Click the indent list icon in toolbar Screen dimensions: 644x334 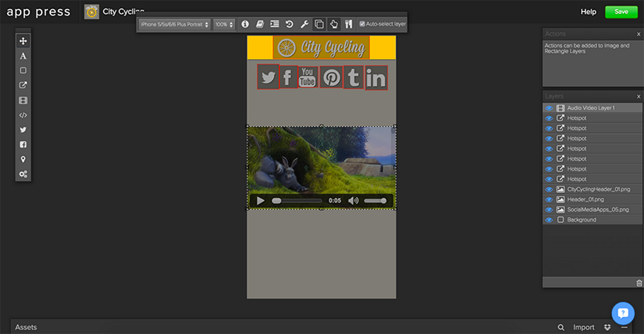point(274,24)
